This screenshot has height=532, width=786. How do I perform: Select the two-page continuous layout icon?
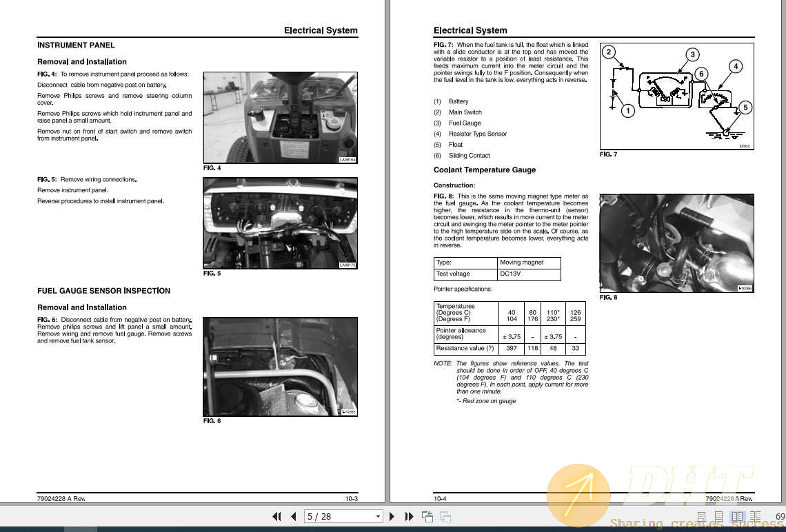754,515
